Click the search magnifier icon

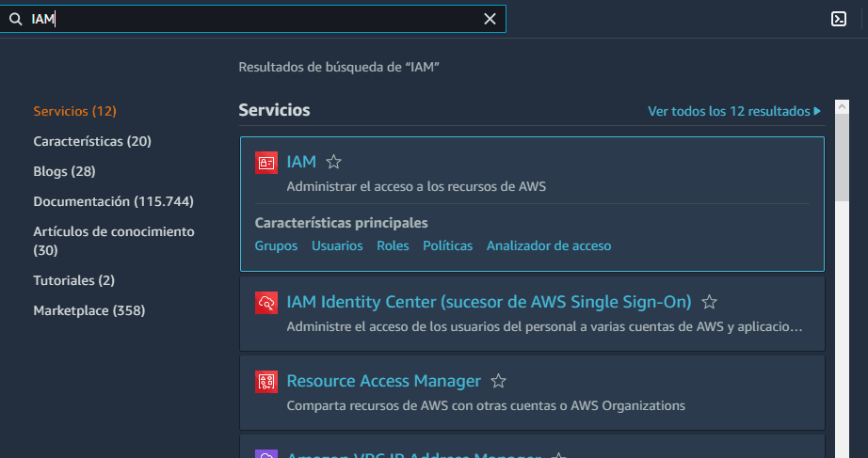coord(15,20)
